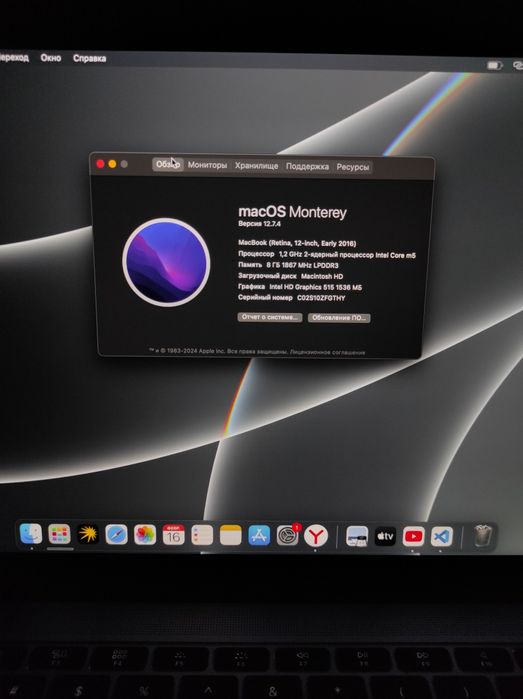Viewport: 523px width, 699px height.
Task: Open the Окно menu
Action: (x=51, y=58)
